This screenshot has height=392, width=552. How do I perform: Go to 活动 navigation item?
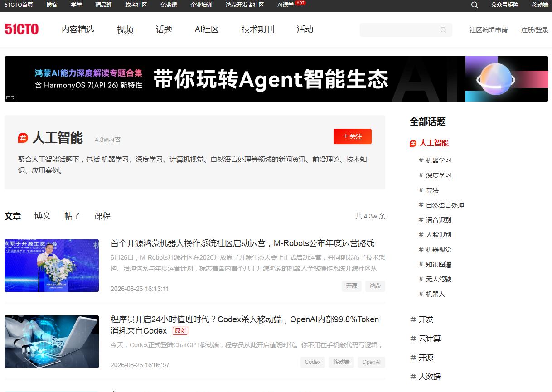[x=305, y=29]
